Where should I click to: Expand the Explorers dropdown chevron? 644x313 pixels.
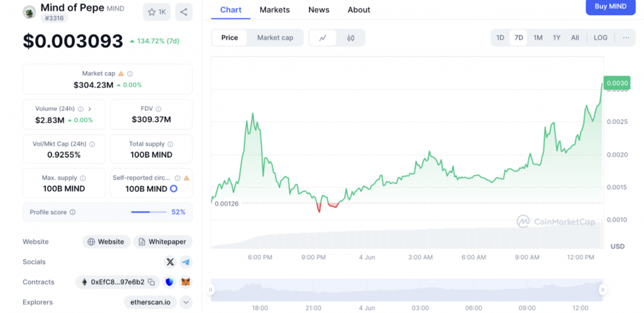click(186, 302)
